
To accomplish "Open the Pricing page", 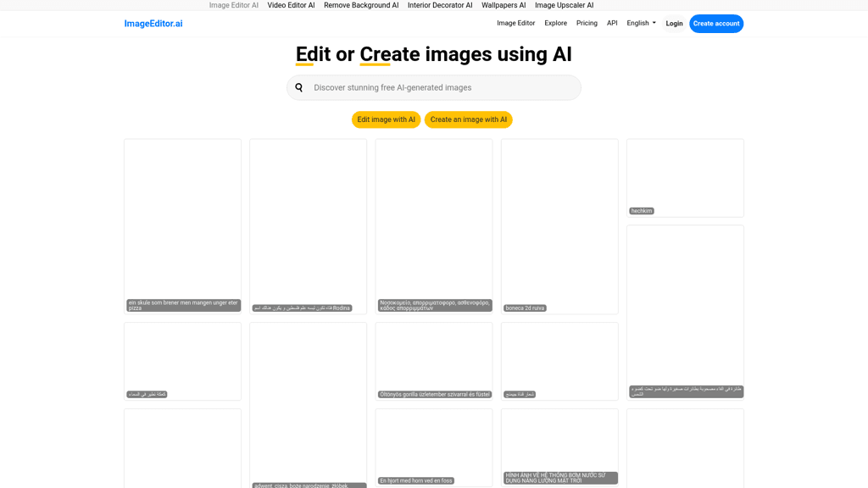I will pyautogui.click(x=587, y=23).
